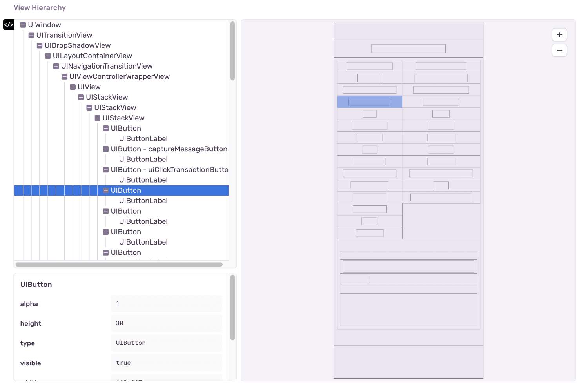This screenshot has width=588, height=388.
Task: Select the UIView node
Action: pyautogui.click(x=89, y=87)
